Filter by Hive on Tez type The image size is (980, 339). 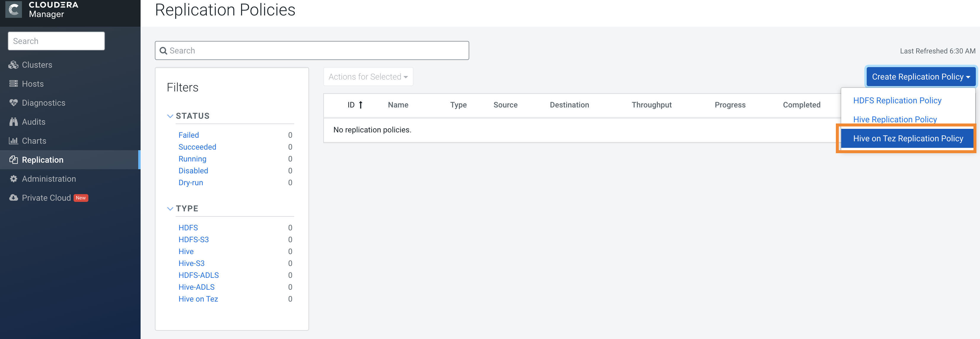coord(198,299)
